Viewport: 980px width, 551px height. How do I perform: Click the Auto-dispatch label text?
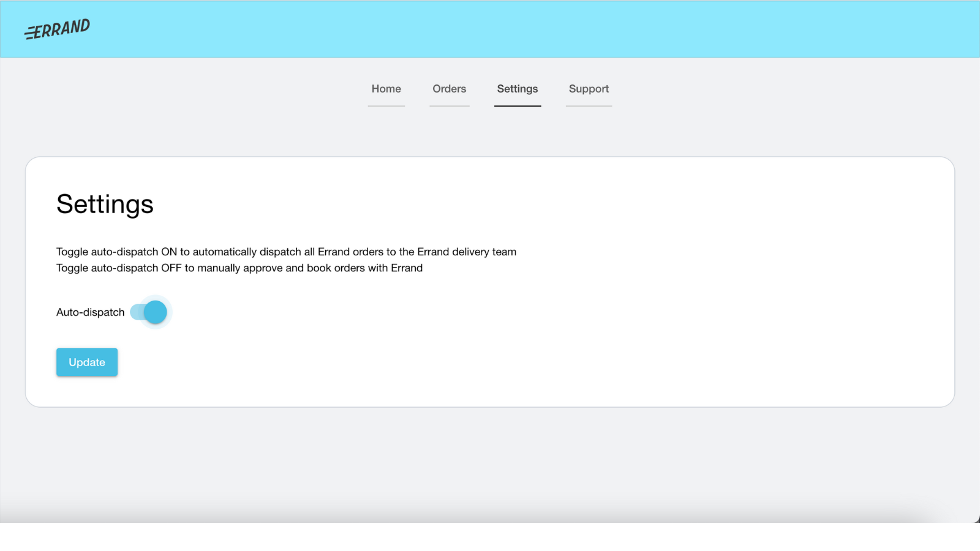coord(91,312)
